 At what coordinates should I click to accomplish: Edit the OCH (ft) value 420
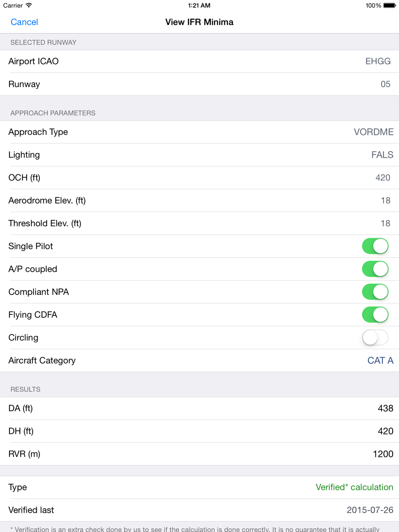coord(383,178)
